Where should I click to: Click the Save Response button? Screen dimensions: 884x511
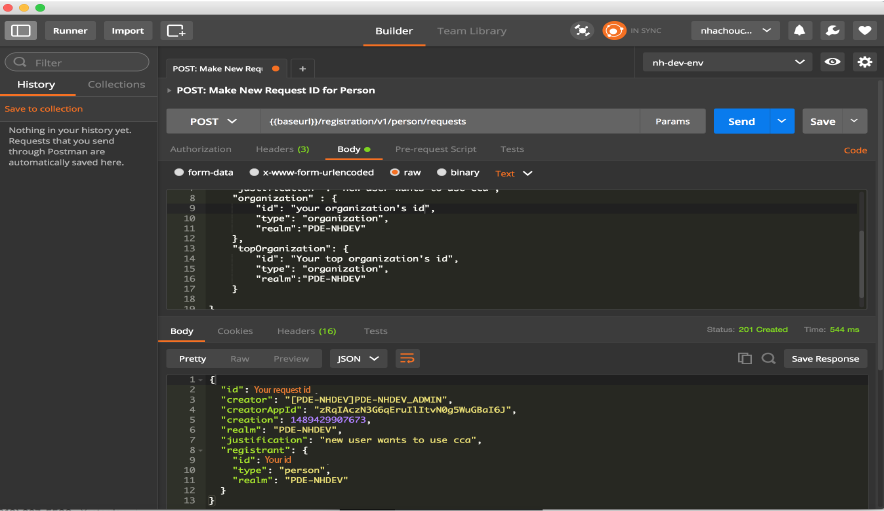click(x=824, y=358)
